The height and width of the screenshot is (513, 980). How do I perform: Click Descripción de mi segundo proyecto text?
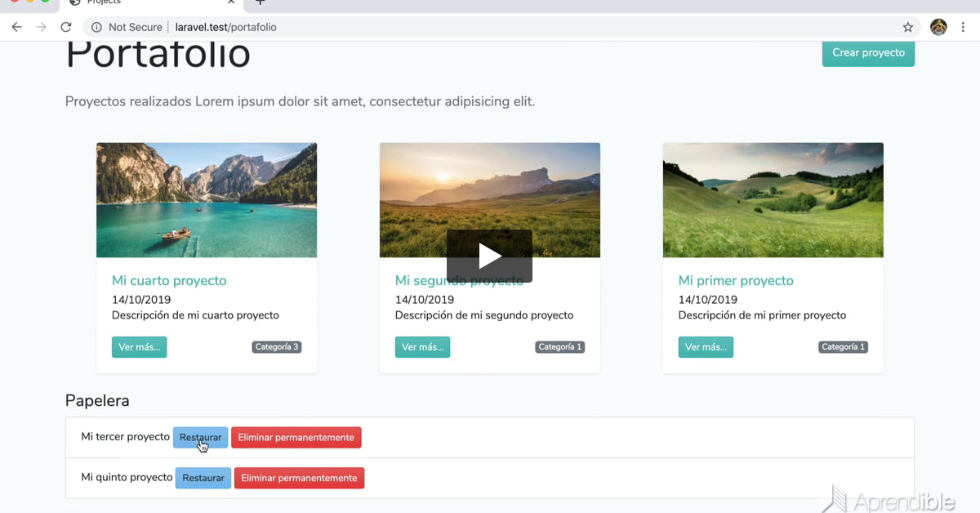click(x=484, y=315)
